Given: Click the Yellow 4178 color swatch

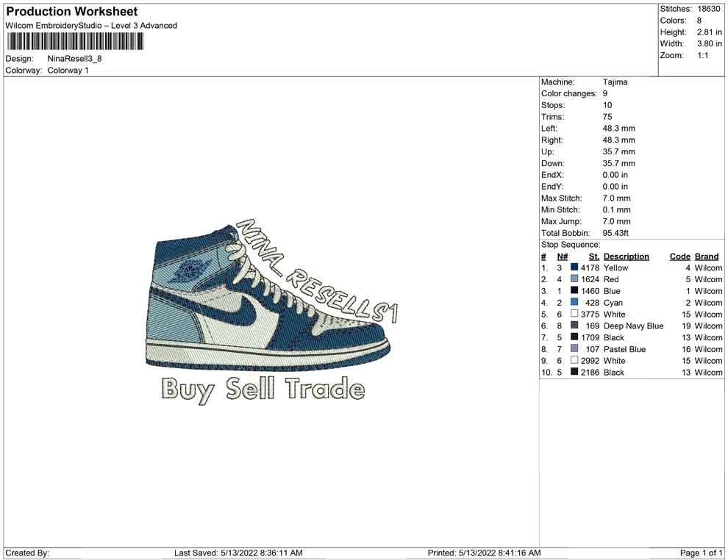Looking at the screenshot, I should [x=574, y=268].
